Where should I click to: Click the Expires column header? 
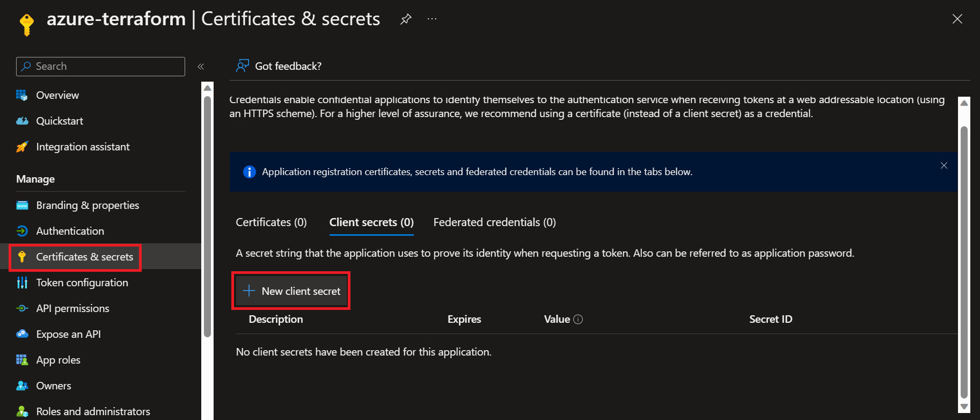[x=464, y=319]
